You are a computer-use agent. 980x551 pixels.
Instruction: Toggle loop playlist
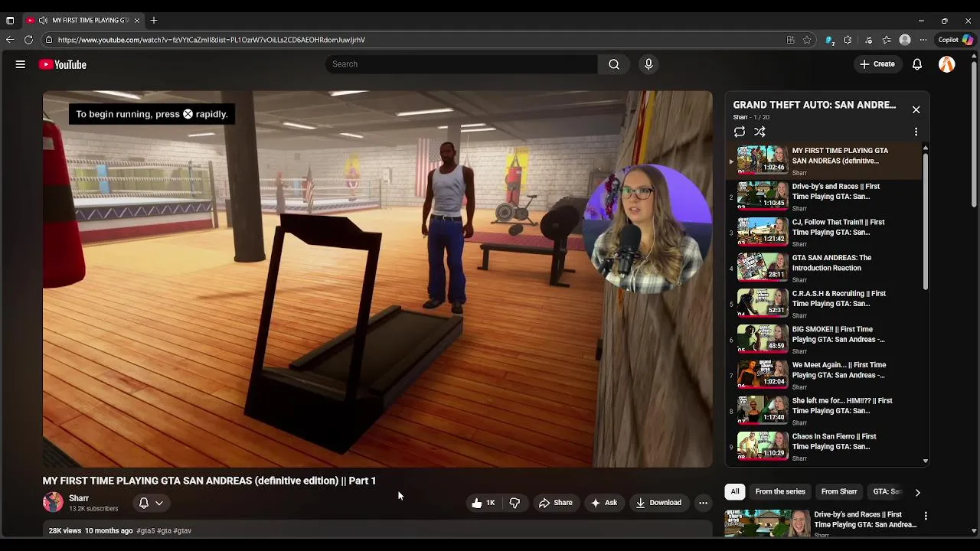[x=740, y=132]
